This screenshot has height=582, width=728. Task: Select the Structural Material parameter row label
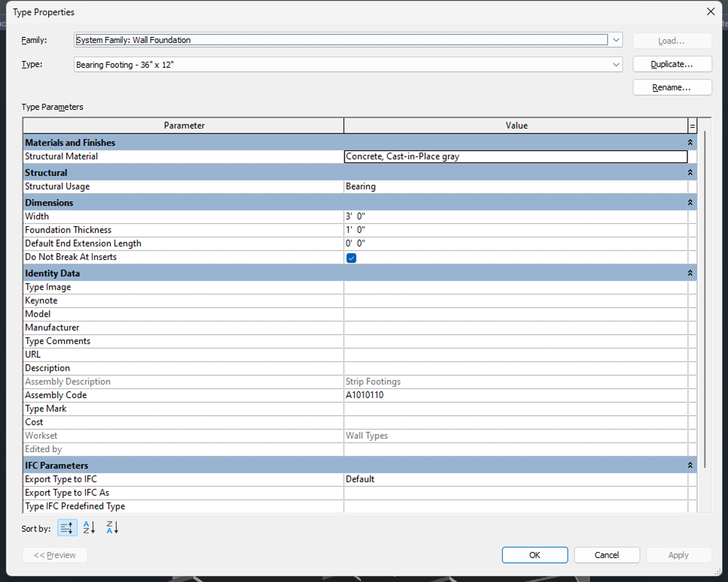tap(61, 156)
